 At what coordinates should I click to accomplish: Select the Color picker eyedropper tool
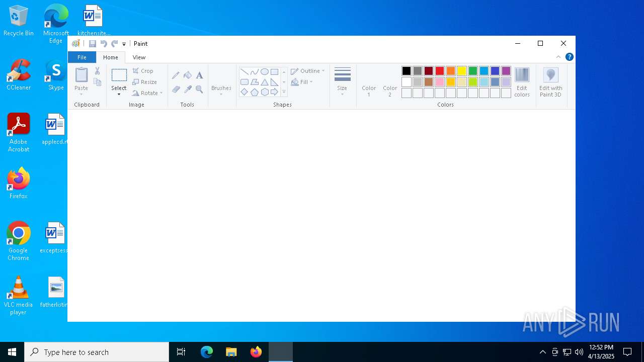point(188,89)
